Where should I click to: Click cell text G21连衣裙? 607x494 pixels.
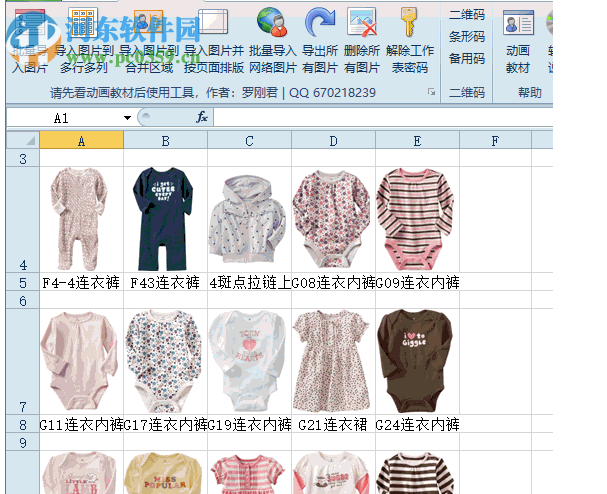pos(333,425)
